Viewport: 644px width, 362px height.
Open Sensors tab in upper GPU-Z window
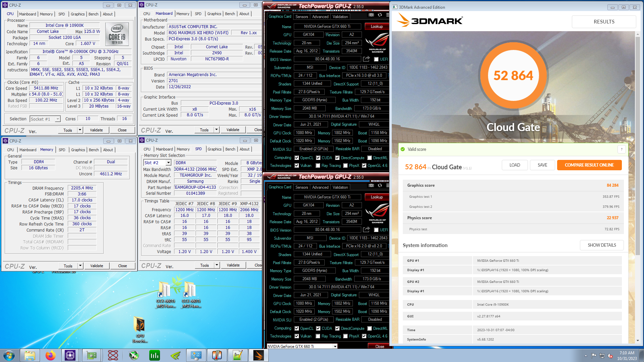302,17
